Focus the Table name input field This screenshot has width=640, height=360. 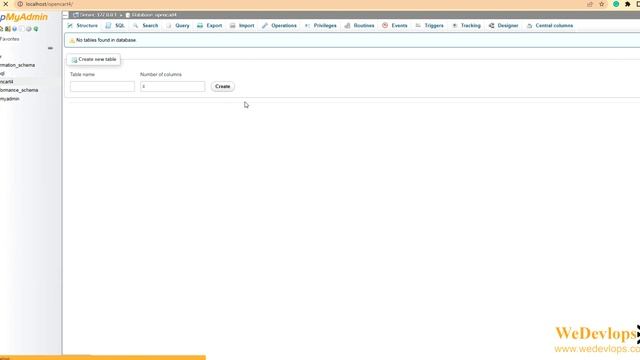pyautogui.click(x=102, y=87)
